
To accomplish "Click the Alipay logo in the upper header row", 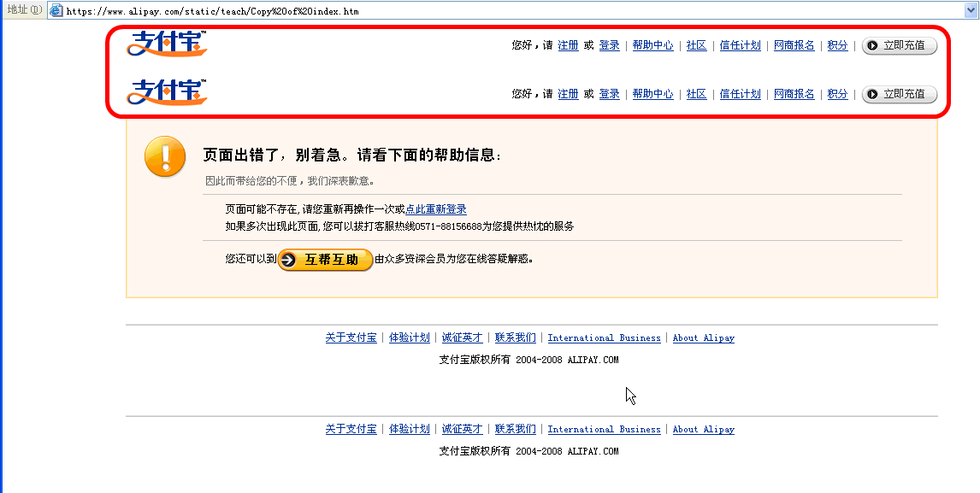I will (167, 44).
